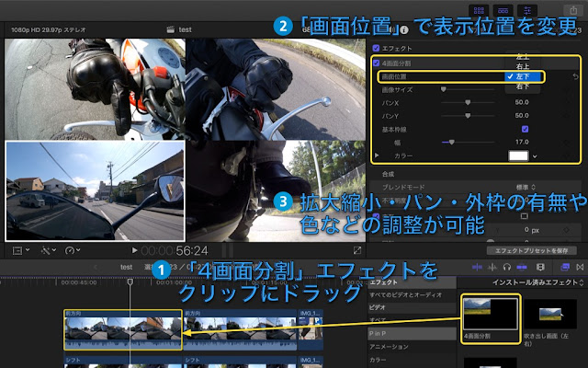Adjust the 画像サイズ slider handle
Screen dimensions: 588x368
point(443,89)
